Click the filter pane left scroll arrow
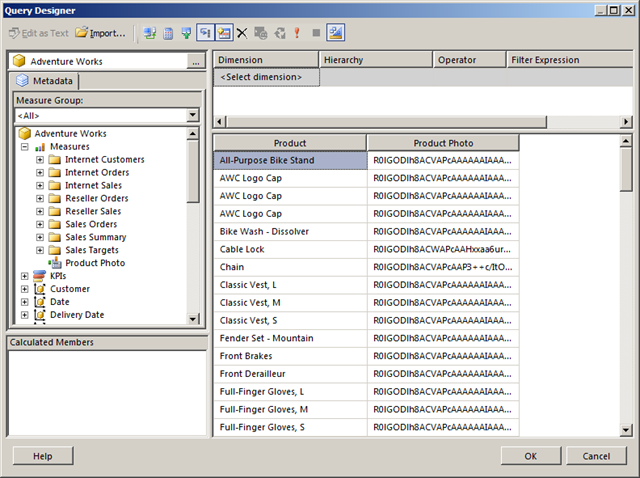The width and height of the screenshot is (640, 478). 220,122
